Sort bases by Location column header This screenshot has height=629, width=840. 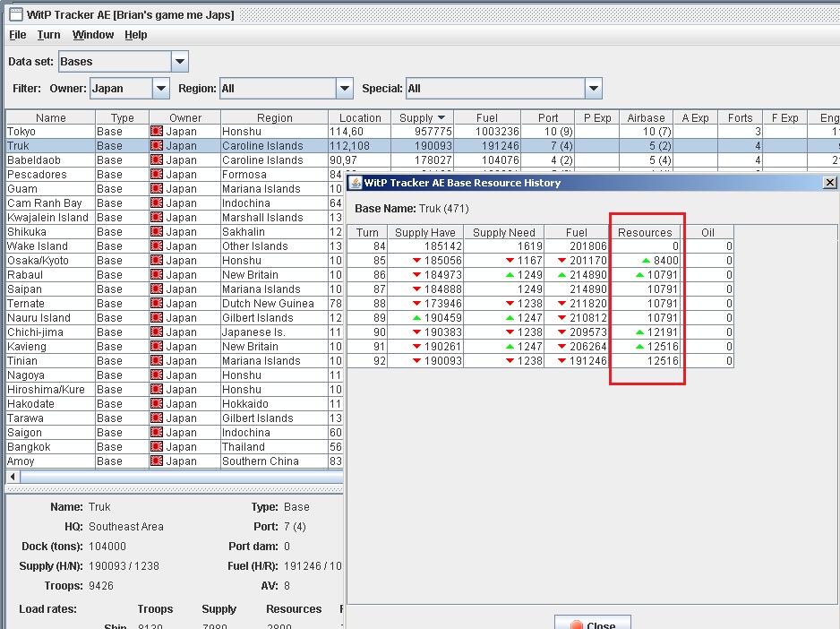coord(360,118)
